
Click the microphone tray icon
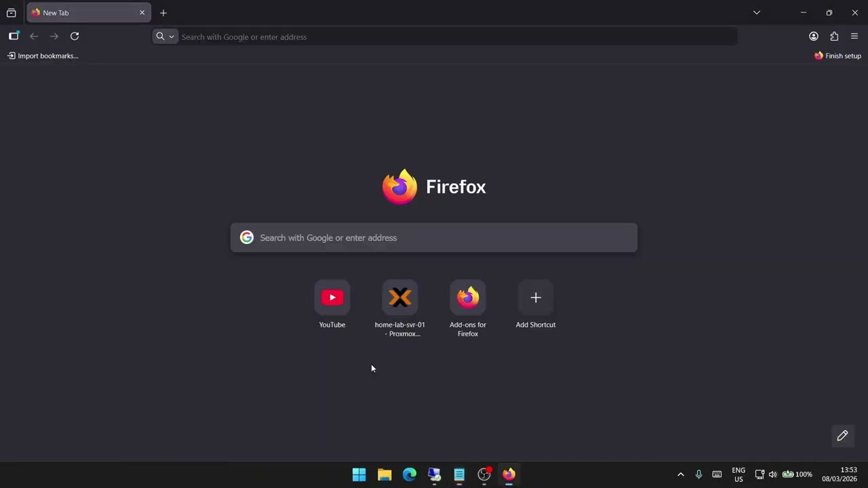698,474
